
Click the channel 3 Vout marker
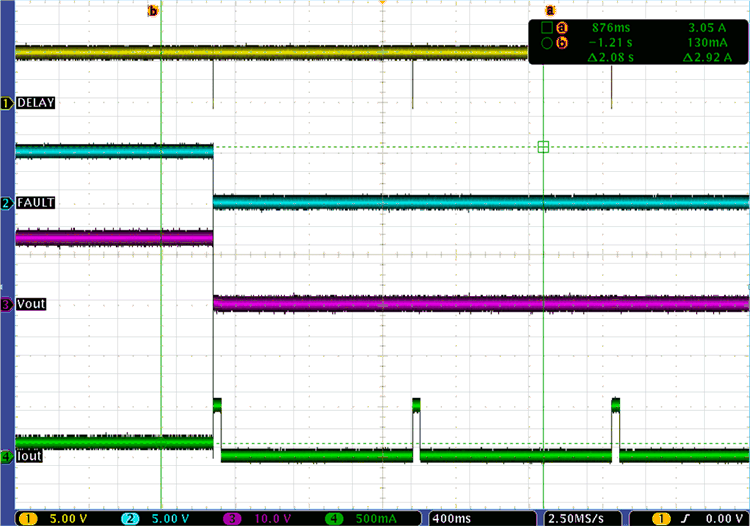click(7, 304)
